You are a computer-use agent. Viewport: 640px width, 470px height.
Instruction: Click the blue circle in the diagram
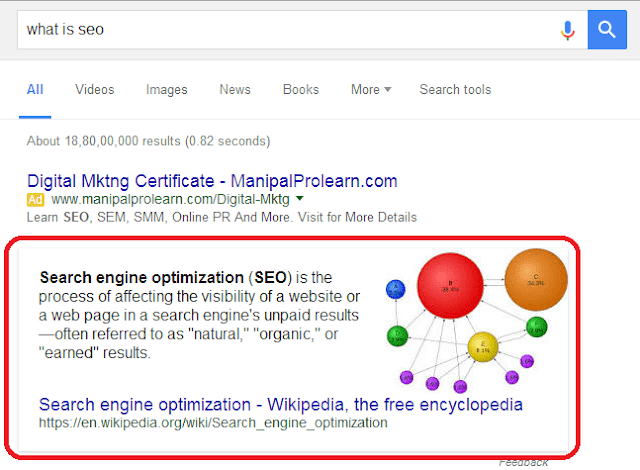point(396,290)
